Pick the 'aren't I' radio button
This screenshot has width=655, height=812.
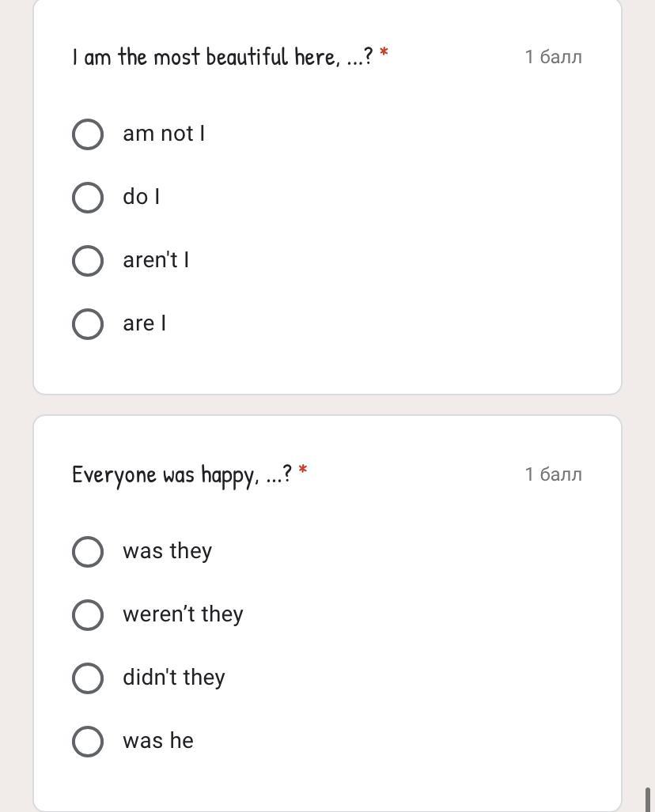(x=88, y=261)
